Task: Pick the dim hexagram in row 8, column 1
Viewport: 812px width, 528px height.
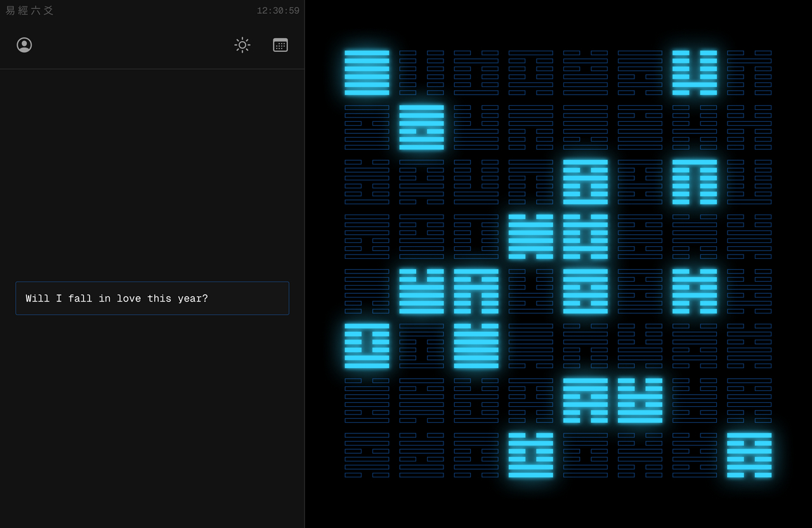Action: tap(367, 455)
